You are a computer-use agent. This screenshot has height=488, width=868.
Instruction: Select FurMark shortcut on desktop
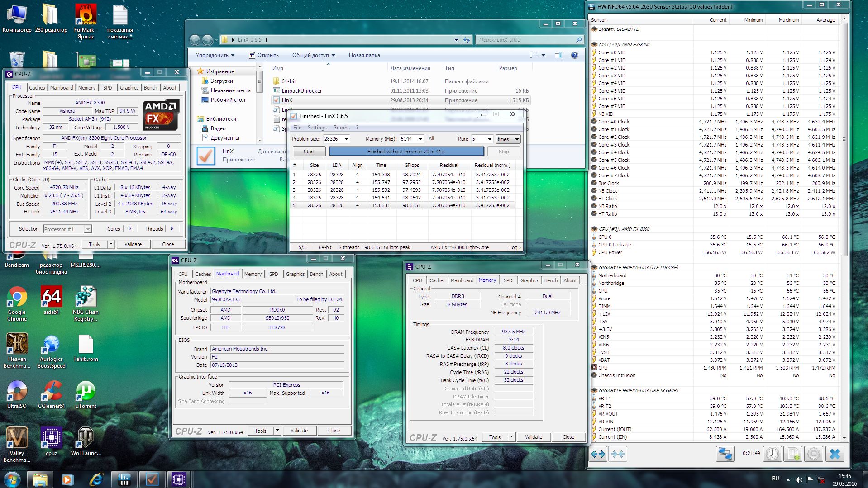pos(86,21)
